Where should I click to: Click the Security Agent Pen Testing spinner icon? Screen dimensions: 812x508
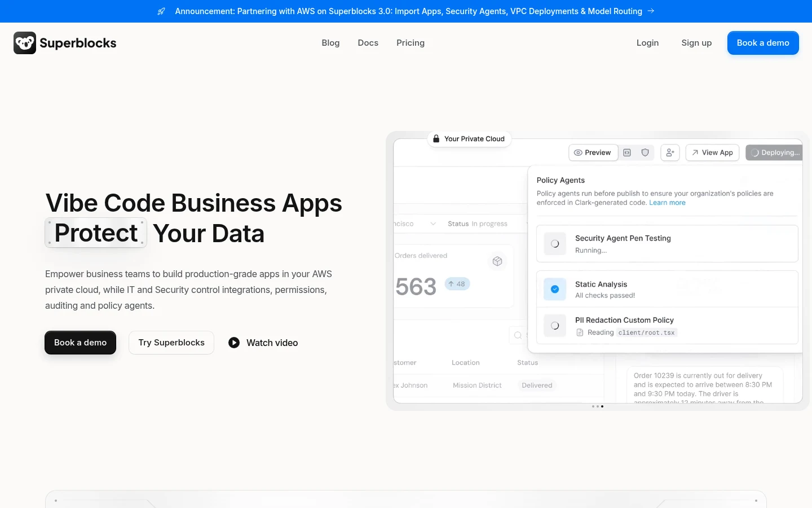(555, 244)
